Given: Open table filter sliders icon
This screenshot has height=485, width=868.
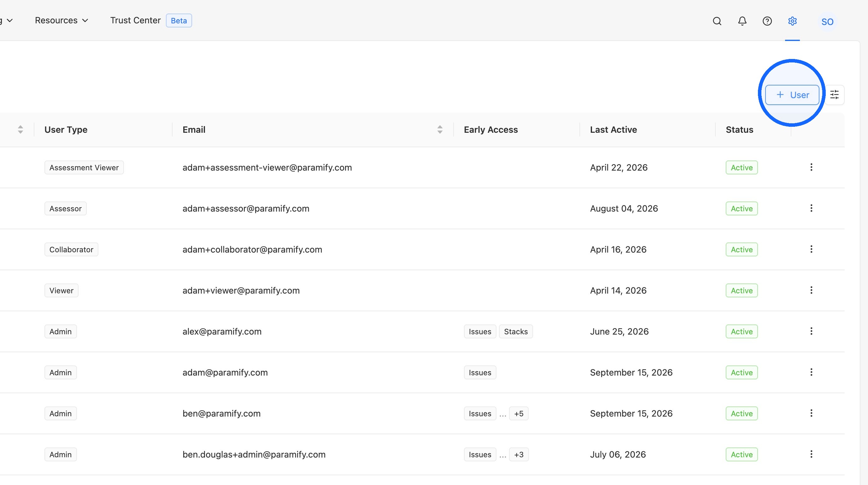Looking at the screenshot, I should coord(834,95).
